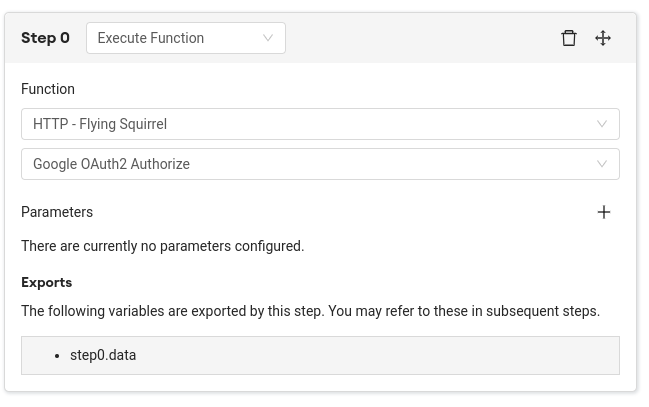Viewport: 649px width, 407px height.
Task: Click the Exports section heading
Action: coord(46,282)
